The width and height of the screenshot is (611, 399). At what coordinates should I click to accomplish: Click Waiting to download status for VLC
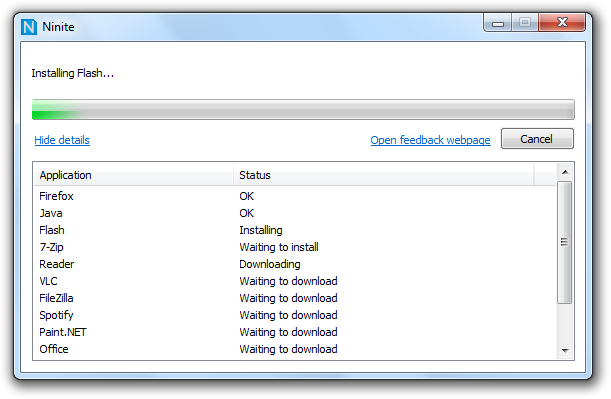point(288,281)
